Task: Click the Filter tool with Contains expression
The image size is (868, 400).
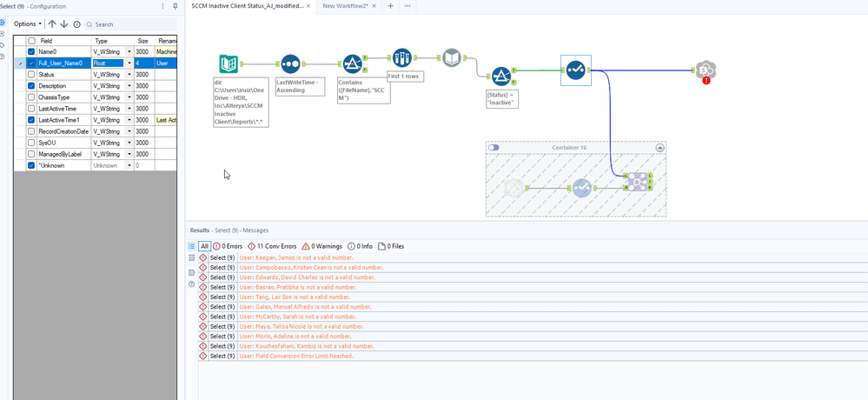Action: (352, 64)
